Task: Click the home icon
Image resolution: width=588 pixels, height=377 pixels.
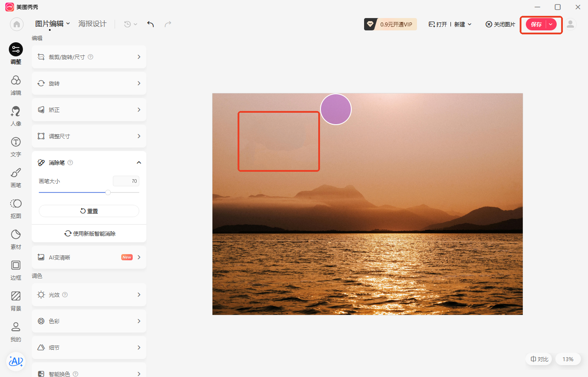Action: pos(17,24)
